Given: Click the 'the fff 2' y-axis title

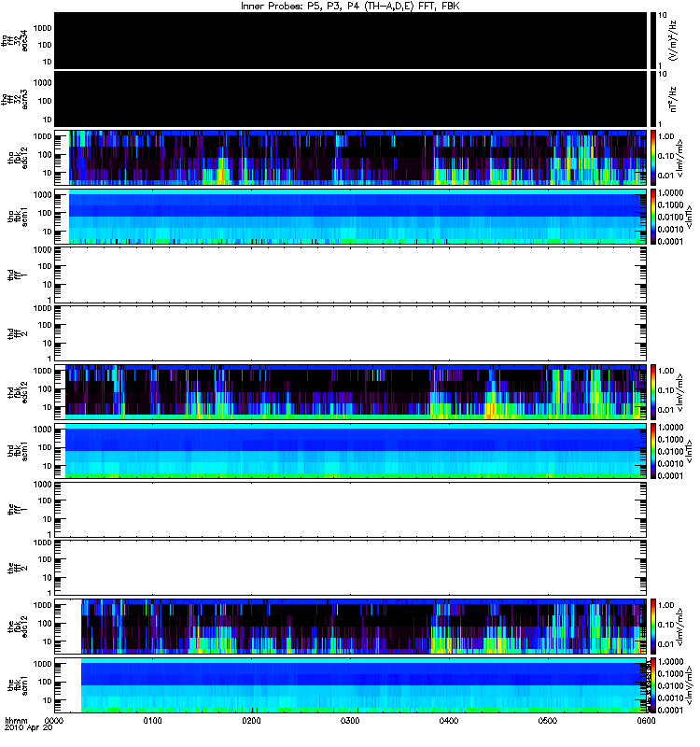Looking at the screenshot, I should pos(18,568).
